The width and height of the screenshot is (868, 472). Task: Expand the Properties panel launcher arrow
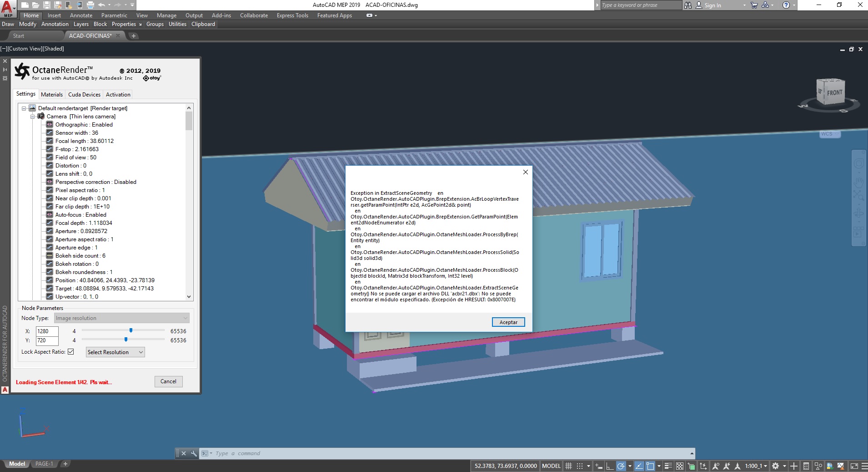[140, 25]
